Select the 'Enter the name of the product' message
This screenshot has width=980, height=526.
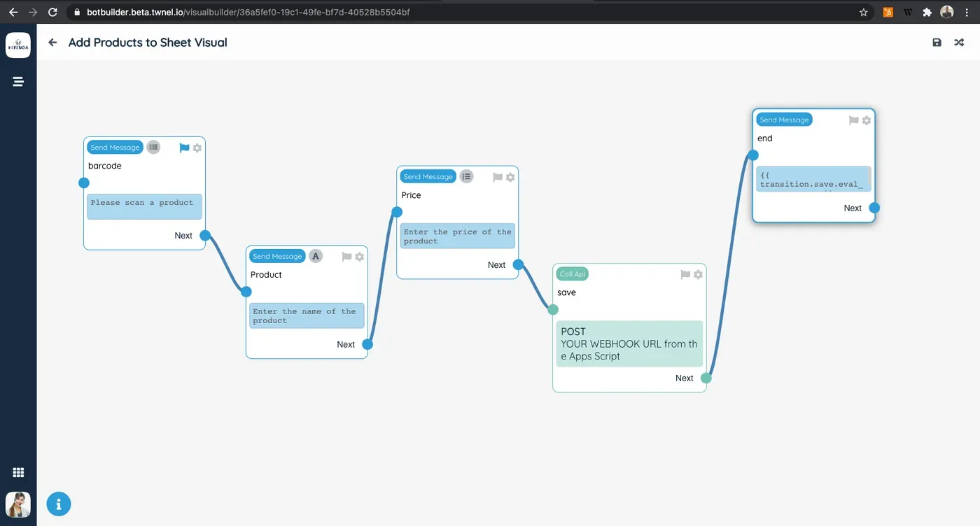click(x=307, y=315)
